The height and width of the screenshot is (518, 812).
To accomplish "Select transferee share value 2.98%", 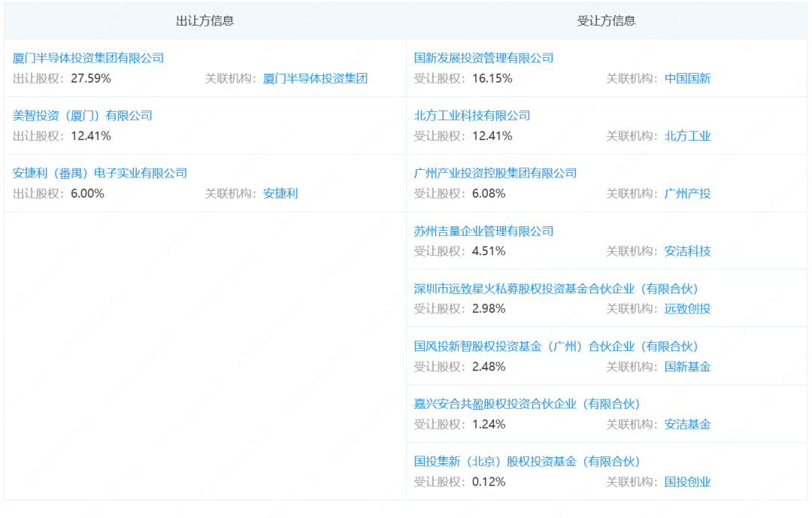I will (x=489, y=309).
